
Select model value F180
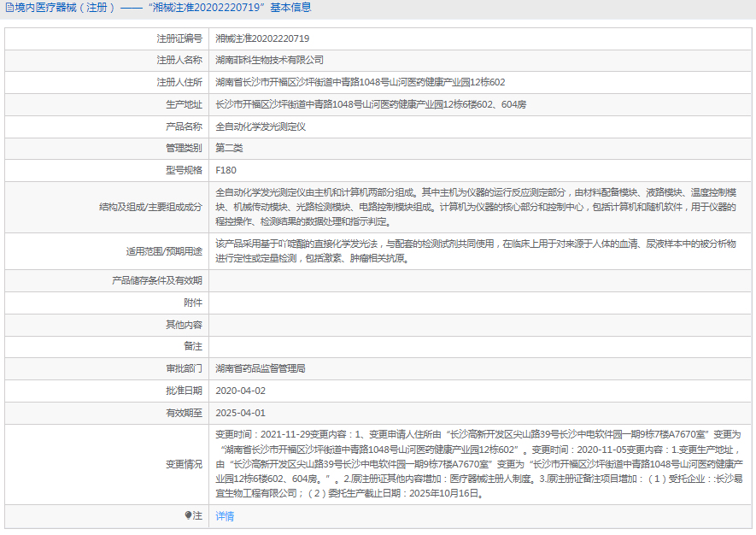coord(226,170)
